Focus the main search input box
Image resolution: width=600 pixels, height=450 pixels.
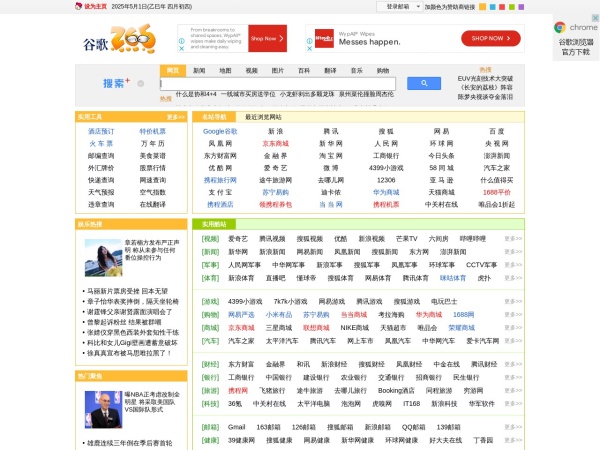click(x=278, y=83)
